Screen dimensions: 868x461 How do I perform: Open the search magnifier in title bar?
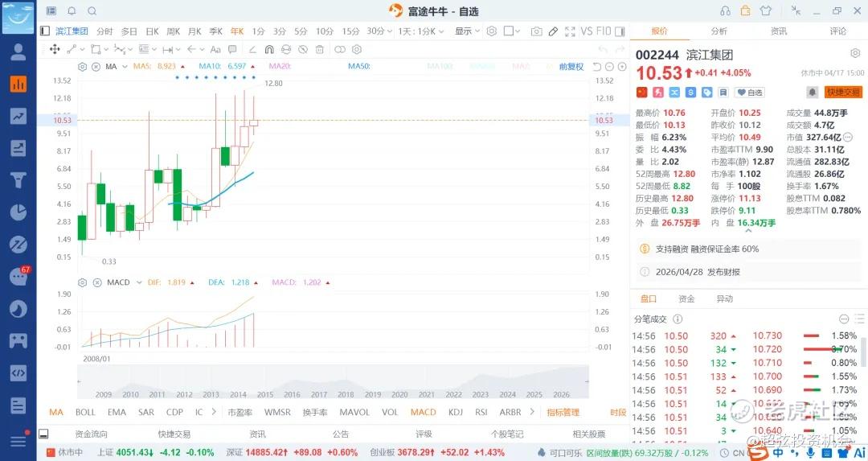(x=92, y=11)
